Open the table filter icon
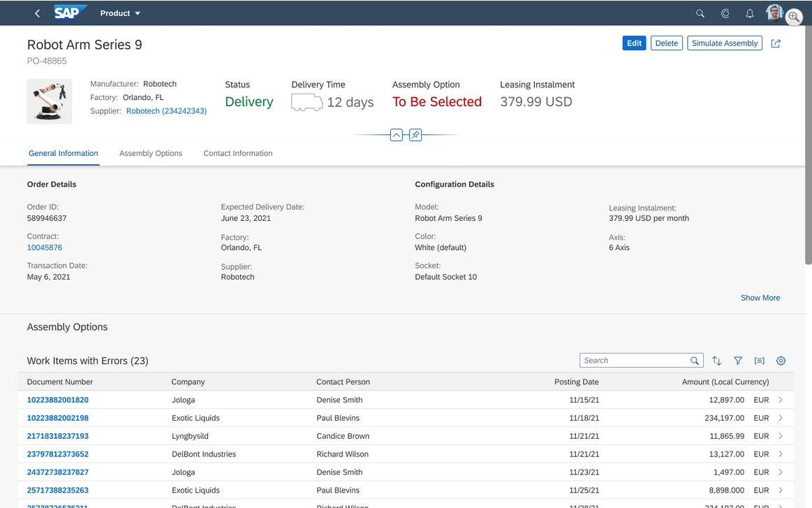Viewport: 812px width, 508px height. [x=738, y=361]
